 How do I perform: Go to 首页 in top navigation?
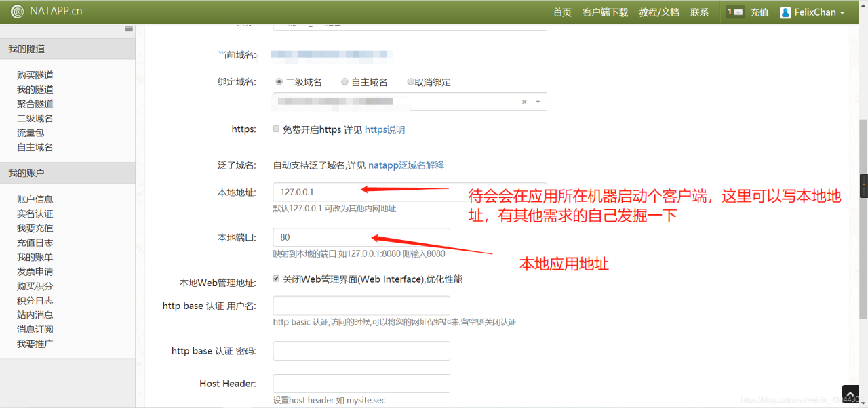pyautogui.click(x=562, y=12)
